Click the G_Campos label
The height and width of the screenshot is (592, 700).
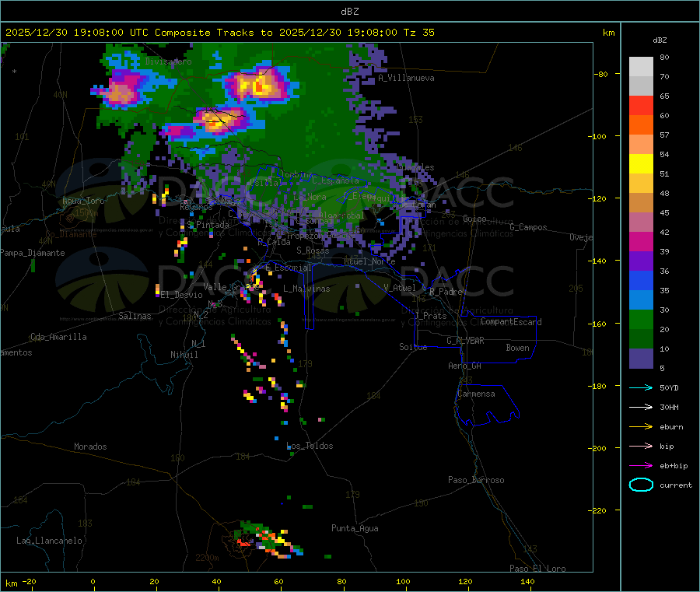coord(529,227)
